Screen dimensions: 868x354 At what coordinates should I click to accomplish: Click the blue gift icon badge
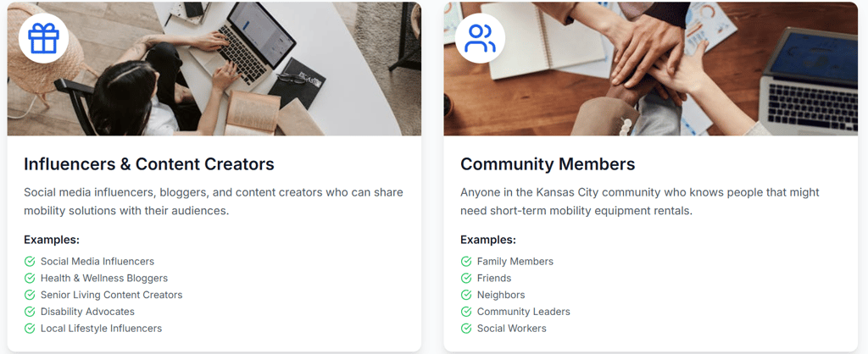tap(43, 37)
